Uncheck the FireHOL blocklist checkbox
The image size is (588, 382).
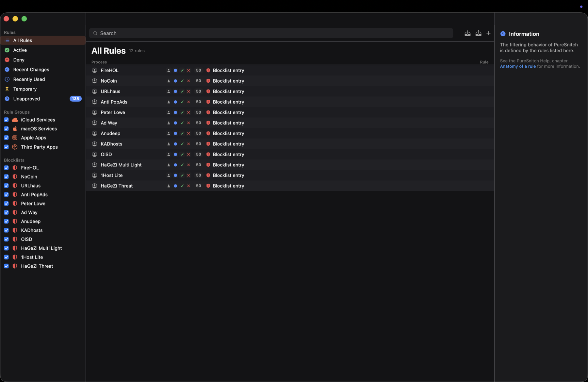point(6,168)
